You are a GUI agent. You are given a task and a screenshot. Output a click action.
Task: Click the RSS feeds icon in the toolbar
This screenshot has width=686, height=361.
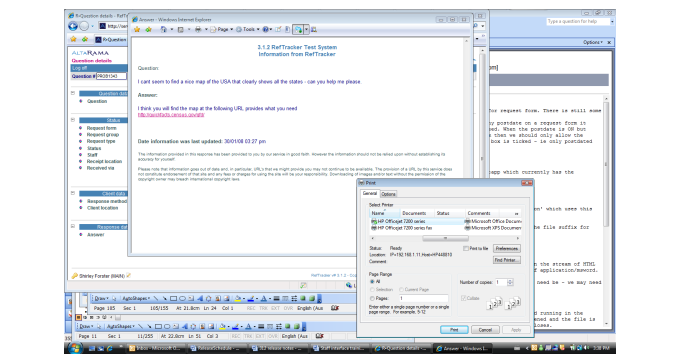tap(180, 29)
